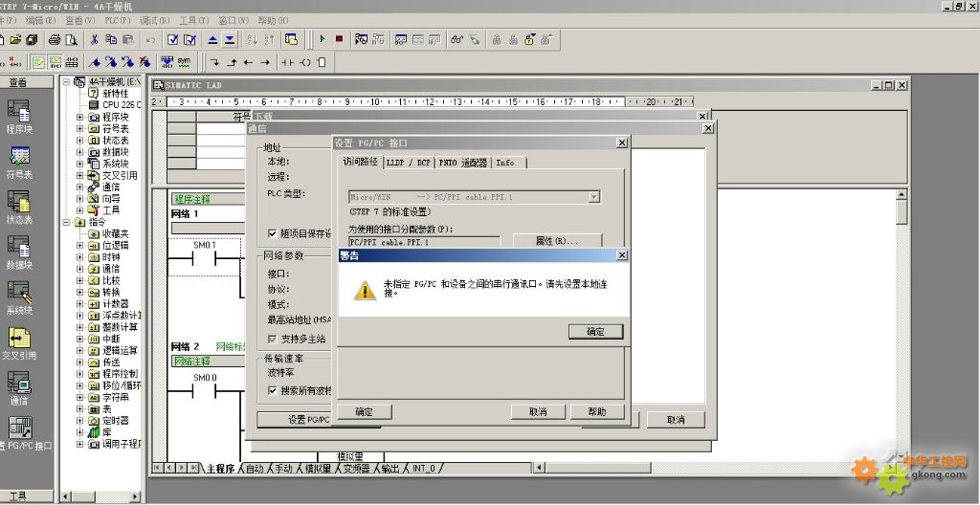Select the 变频器 program tab
This screenshot has height=505, width=980.
click(x=356, y=468)
